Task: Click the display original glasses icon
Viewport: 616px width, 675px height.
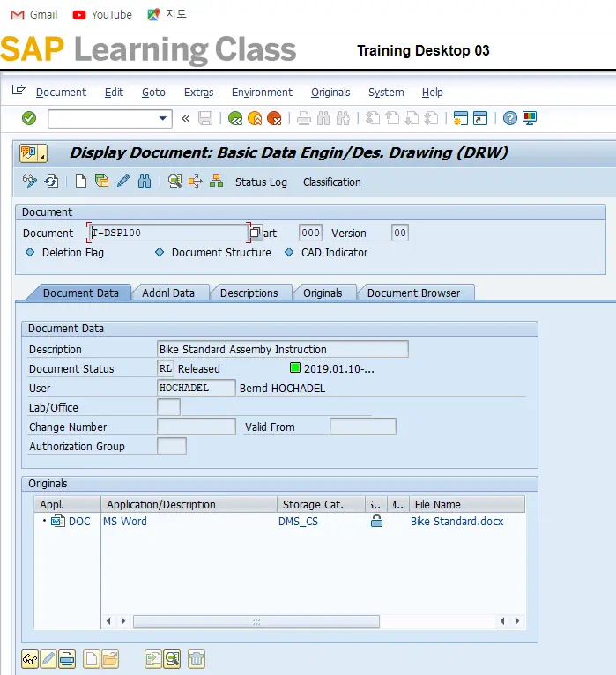Action: click(x=30, y=659)
